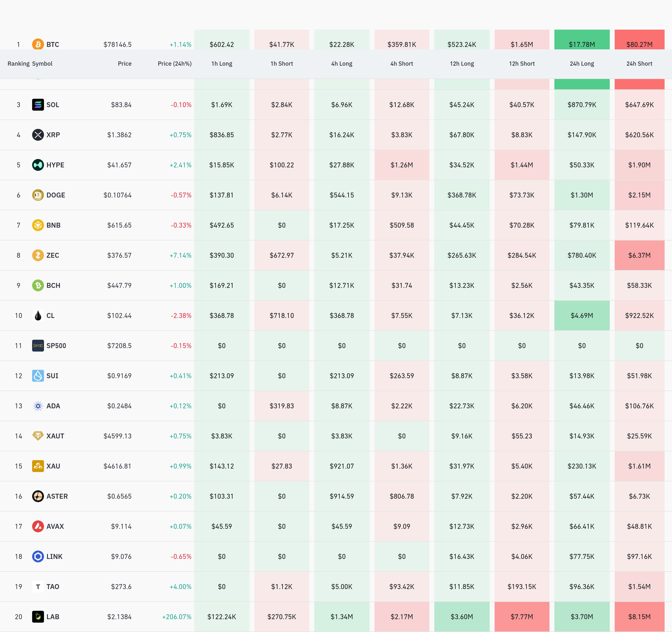Screen dimensions: 672x632
Task: Click DOGE 12h Long value $368.78K
Action: [462, 195]
